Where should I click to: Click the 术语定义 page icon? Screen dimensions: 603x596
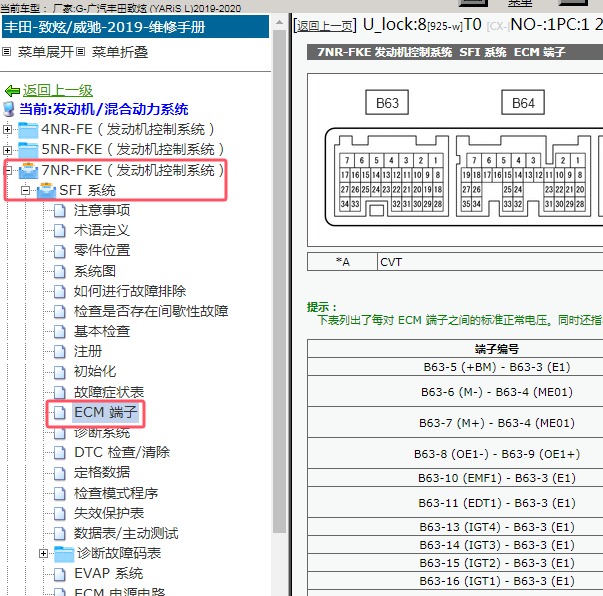pyautogui.click(x=60, y=231)
